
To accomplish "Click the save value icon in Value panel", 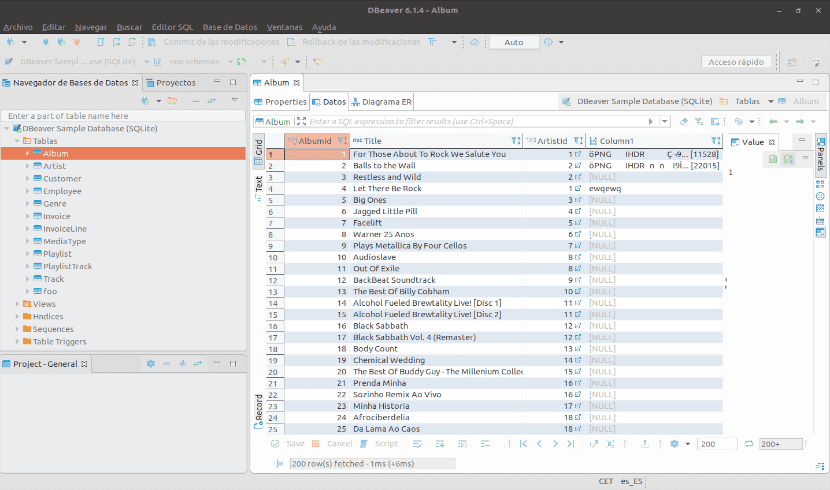I will click(773, 159).
